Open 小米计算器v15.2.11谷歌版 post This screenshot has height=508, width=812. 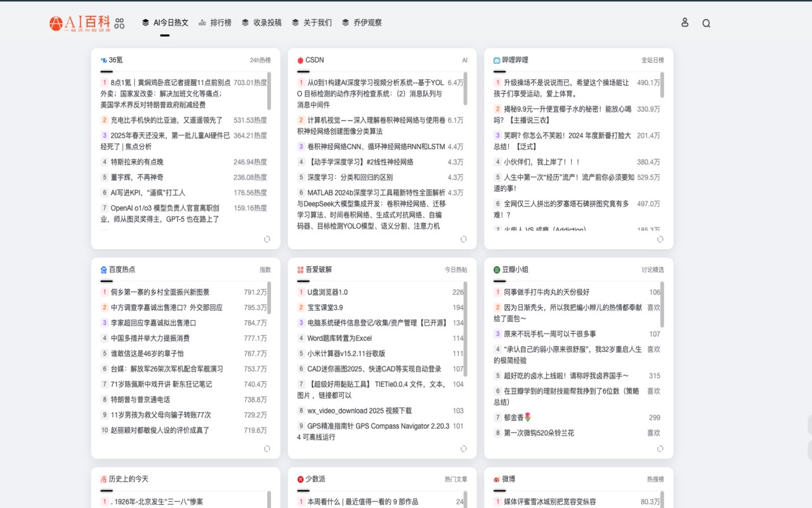[346, 353]
